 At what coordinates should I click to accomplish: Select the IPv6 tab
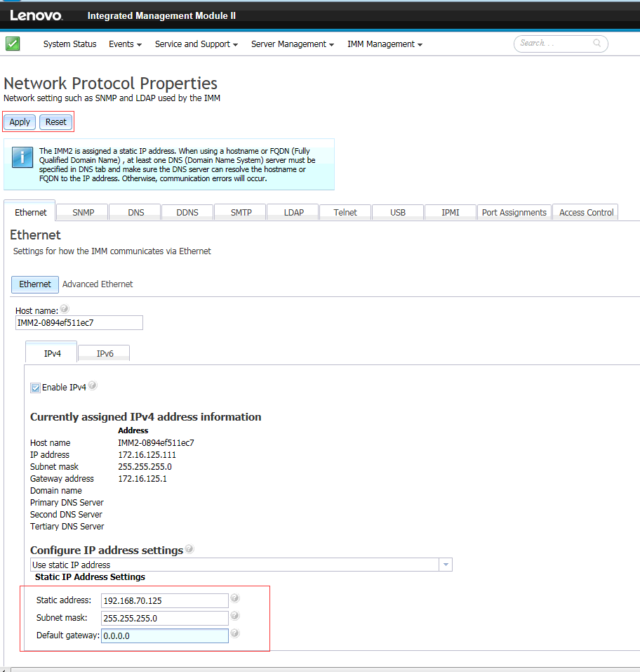[104, 353]
